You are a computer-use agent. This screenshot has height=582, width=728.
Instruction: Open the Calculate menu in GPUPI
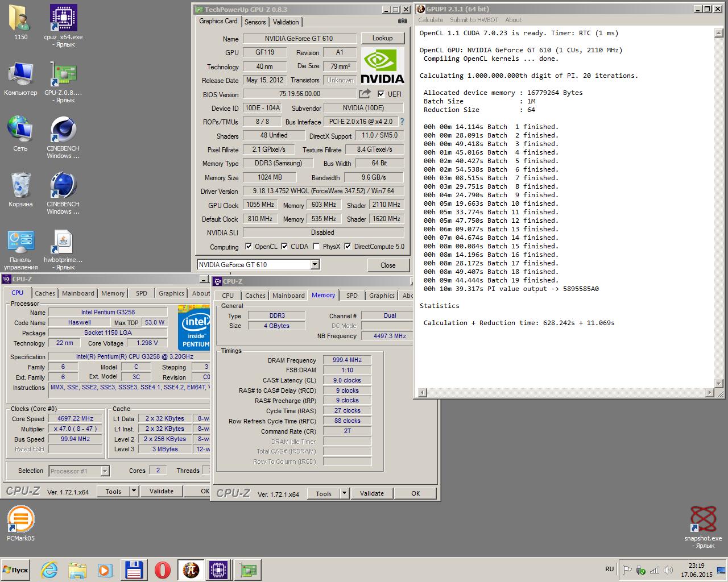(x=431, y=20)
